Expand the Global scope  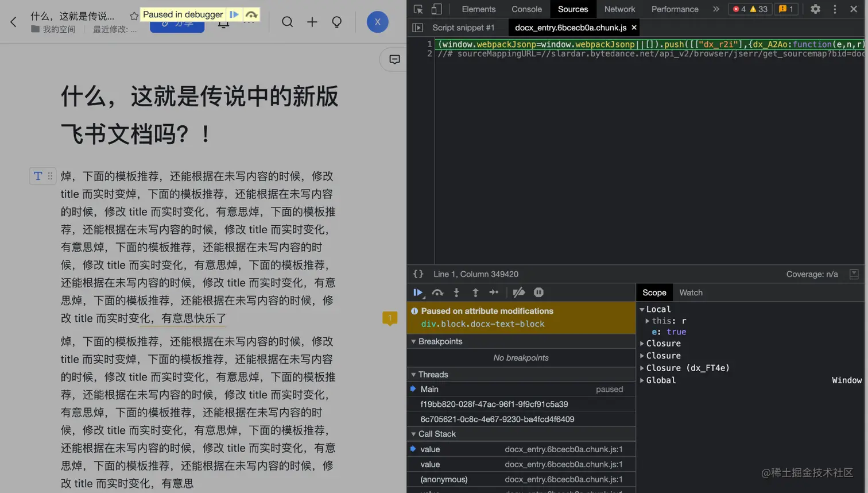642,380
